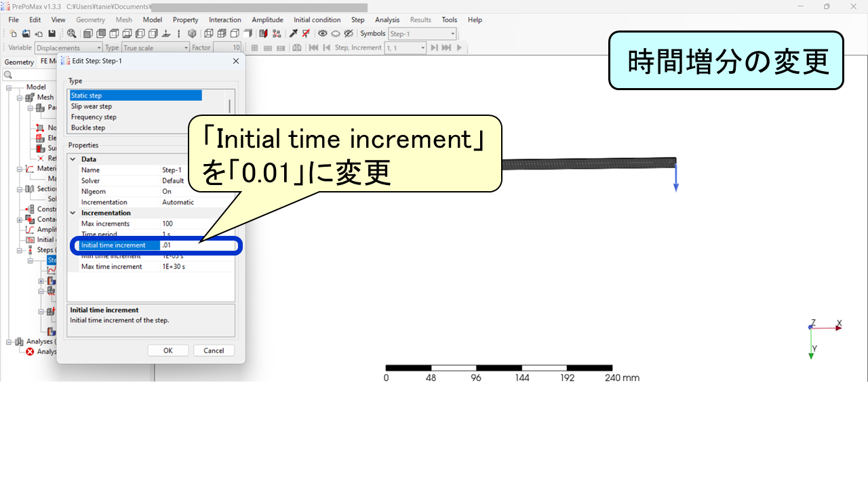Collapse the Steps tree node
The height and width of the screenshot is (488, 868).
[x=20, y=250]
